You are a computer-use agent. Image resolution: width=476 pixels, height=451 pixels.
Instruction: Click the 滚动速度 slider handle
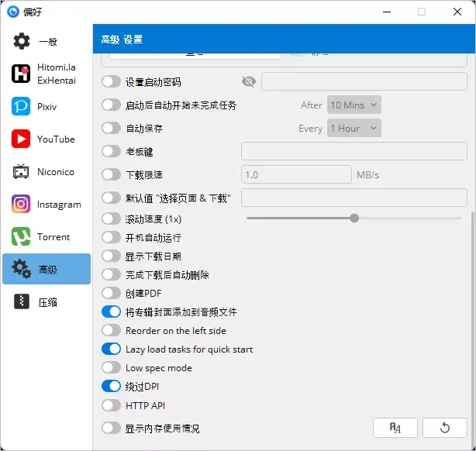(x=354, y=219)
